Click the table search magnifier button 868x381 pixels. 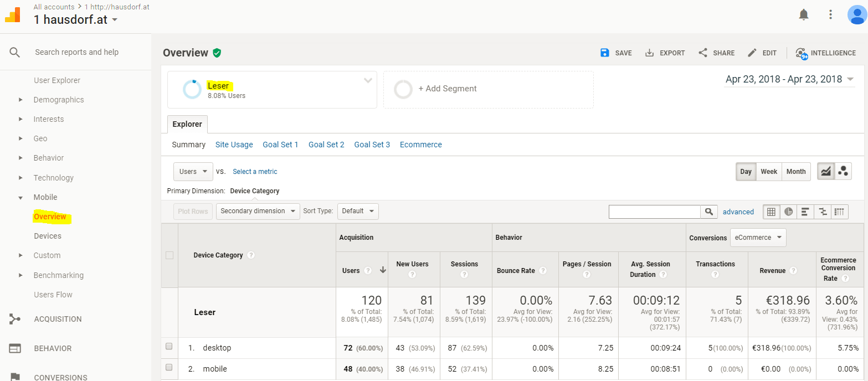point(708,212)
